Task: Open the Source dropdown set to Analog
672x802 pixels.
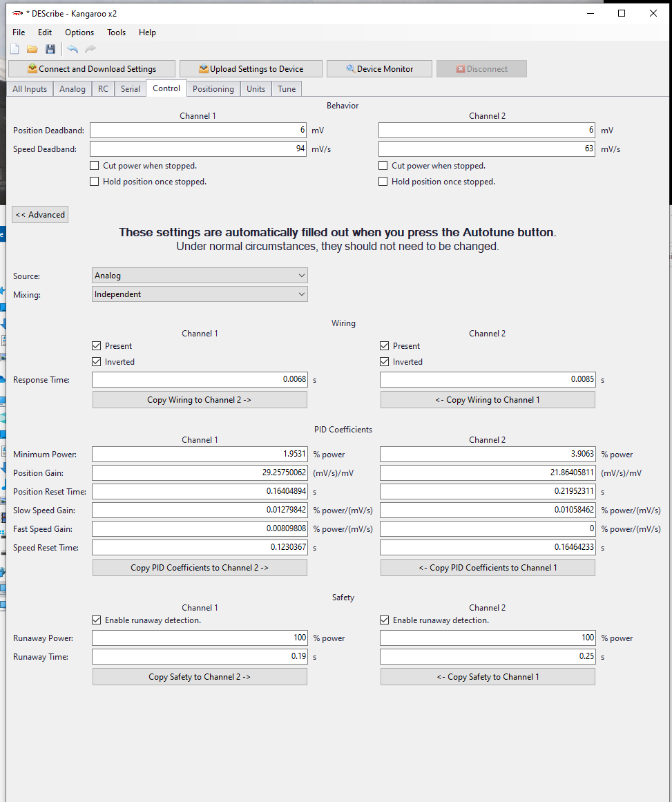Action: (200, 276)
